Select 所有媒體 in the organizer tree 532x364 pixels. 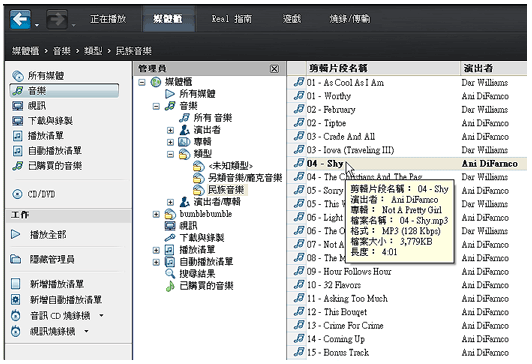pyautogui.click(x=197, y=94)
